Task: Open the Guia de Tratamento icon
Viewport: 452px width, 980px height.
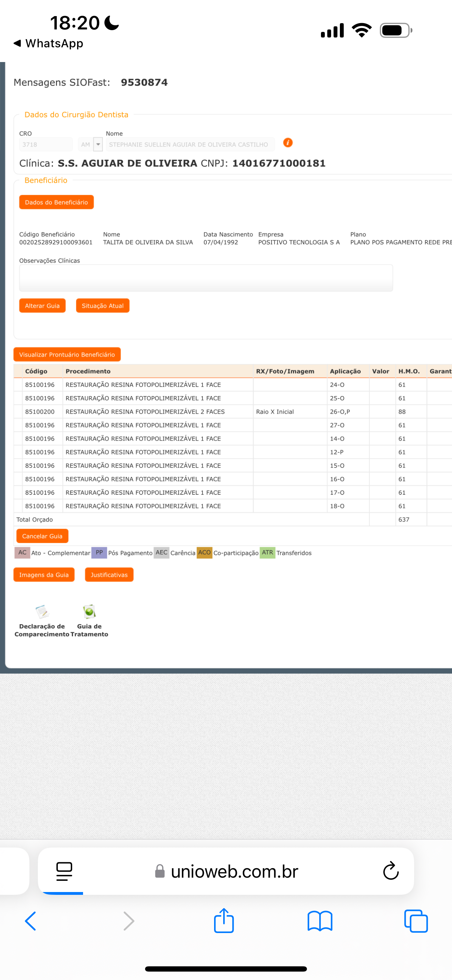Action: (89, 612)
